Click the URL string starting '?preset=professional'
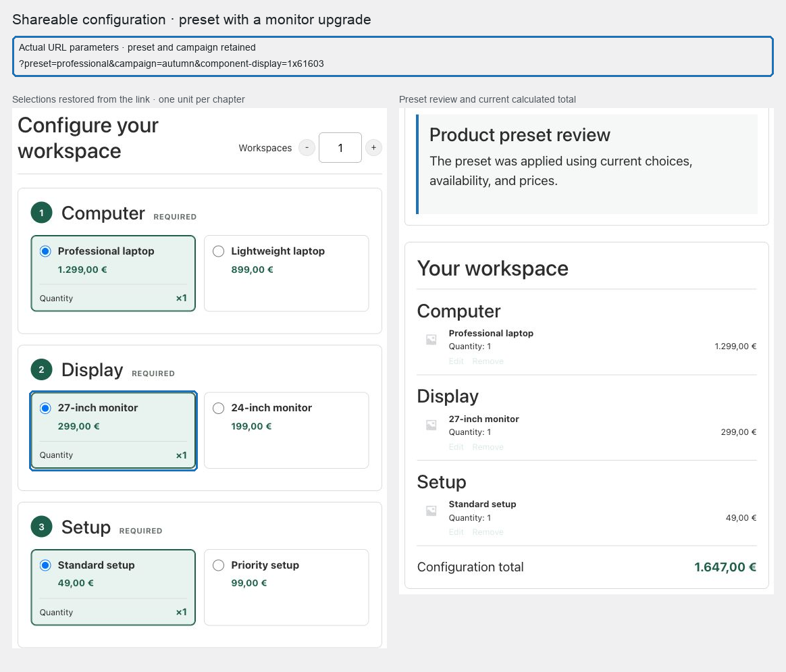The height and width of the screenshot is (672, 786). click(x=172, y=63)
